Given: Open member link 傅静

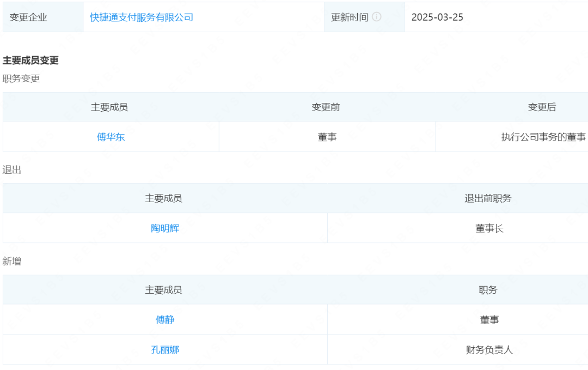Looking at the screenshot, I should 165,320.
